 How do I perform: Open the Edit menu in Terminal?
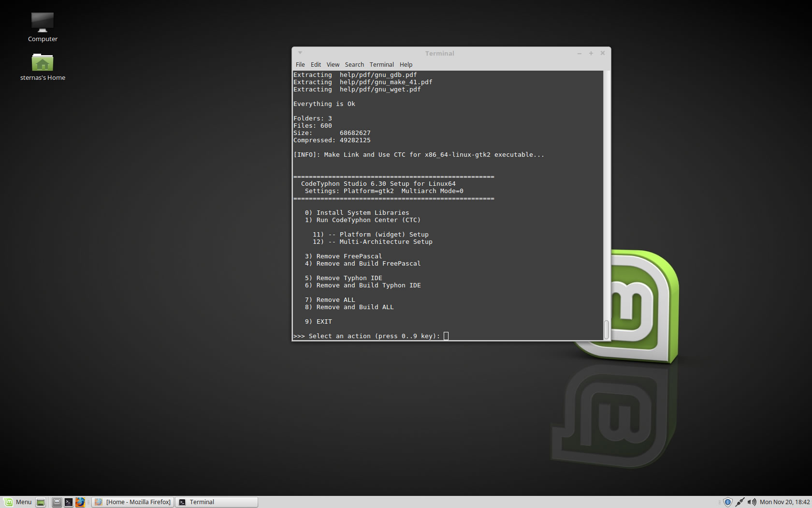coord(316,64)
